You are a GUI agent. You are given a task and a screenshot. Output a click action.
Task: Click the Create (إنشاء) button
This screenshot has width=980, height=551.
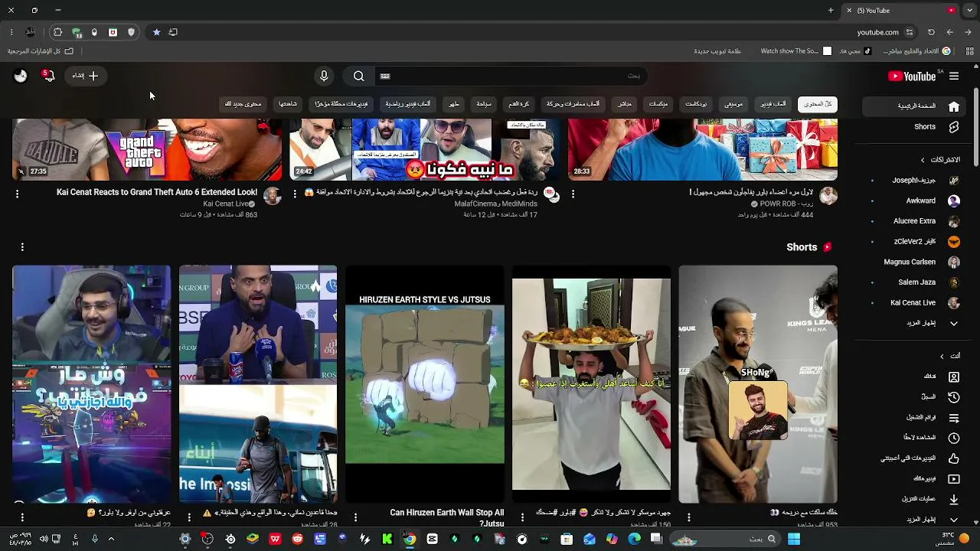click(x=86, y=76)
